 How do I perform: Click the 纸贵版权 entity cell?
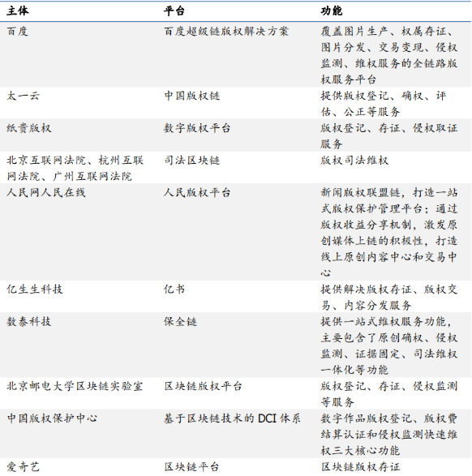[x=29, y=128]
